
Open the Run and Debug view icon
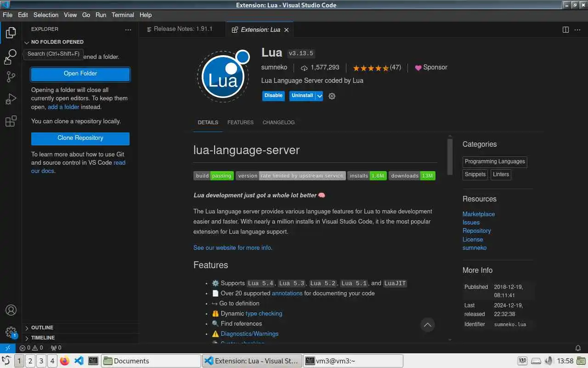[x=11, y=99]
